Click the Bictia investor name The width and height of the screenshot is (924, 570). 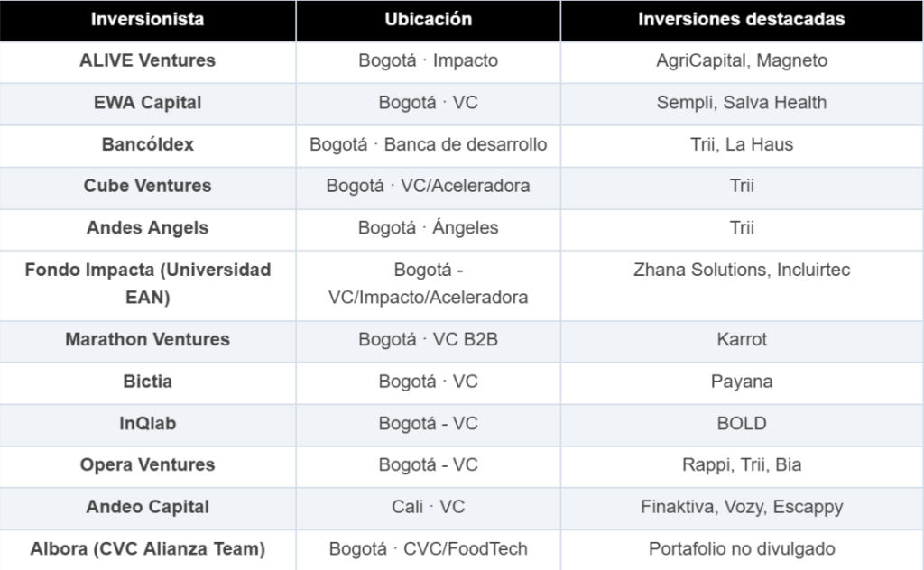[x=147, y=382]
